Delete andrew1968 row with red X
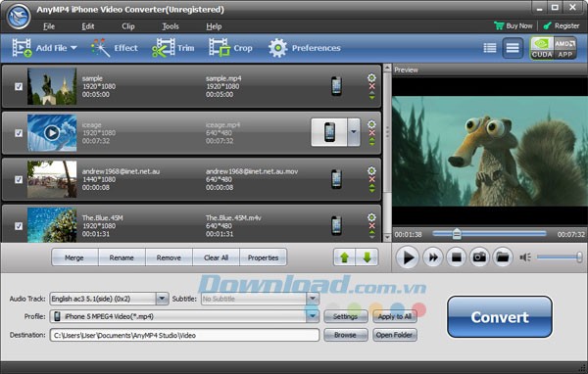588x374 pixels. [371, 179]
